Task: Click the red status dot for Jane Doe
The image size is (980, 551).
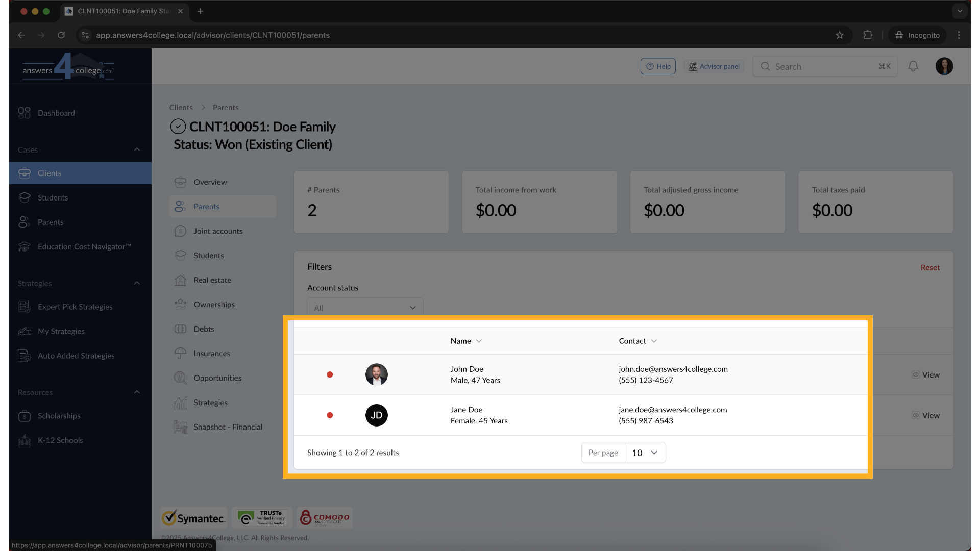Action: tap(330, 415)
